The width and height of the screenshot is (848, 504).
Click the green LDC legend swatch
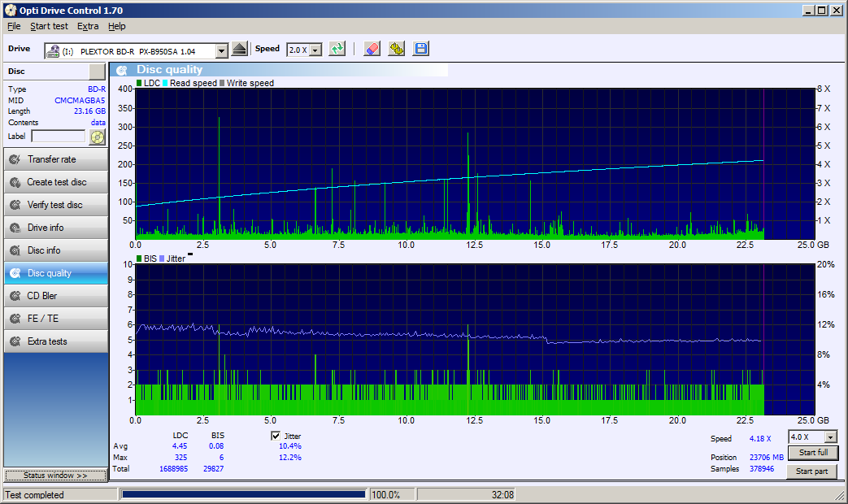pyautogui.click(x=139, y=83)
